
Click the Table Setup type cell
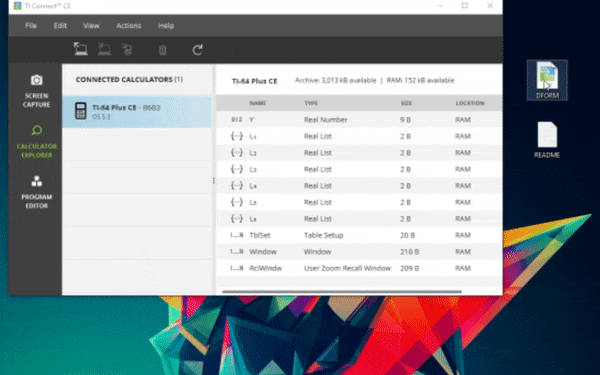pos(323,235)
